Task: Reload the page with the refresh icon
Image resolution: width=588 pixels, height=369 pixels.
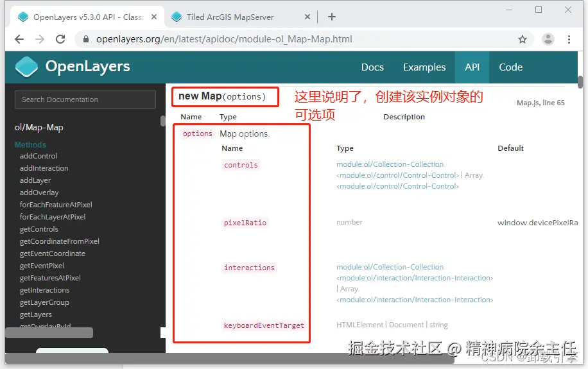Action: pyautogui.click(x=60, y=39)
